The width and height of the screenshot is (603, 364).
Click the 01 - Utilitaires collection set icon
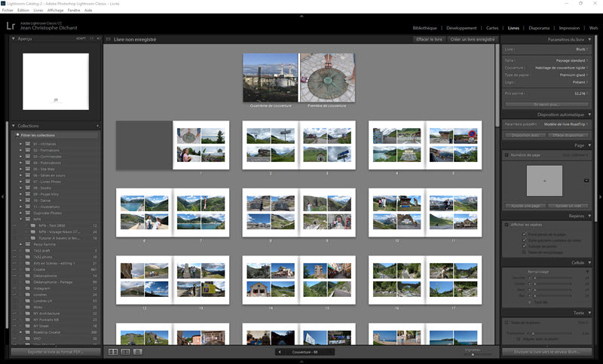pos(28,144)
